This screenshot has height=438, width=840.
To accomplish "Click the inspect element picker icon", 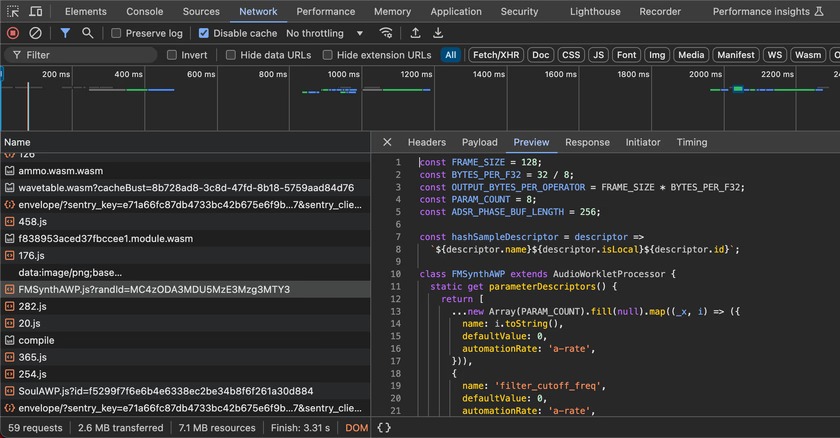I will (13, 12).
